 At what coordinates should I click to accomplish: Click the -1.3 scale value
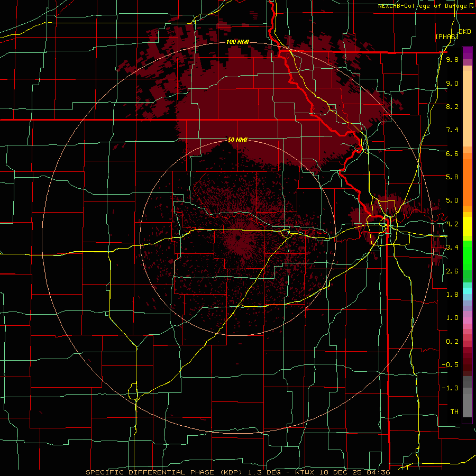coord(450,388)
